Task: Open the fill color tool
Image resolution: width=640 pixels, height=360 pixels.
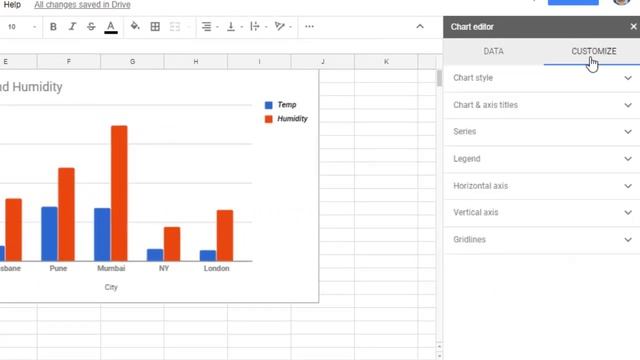Action: pos(135,27)
